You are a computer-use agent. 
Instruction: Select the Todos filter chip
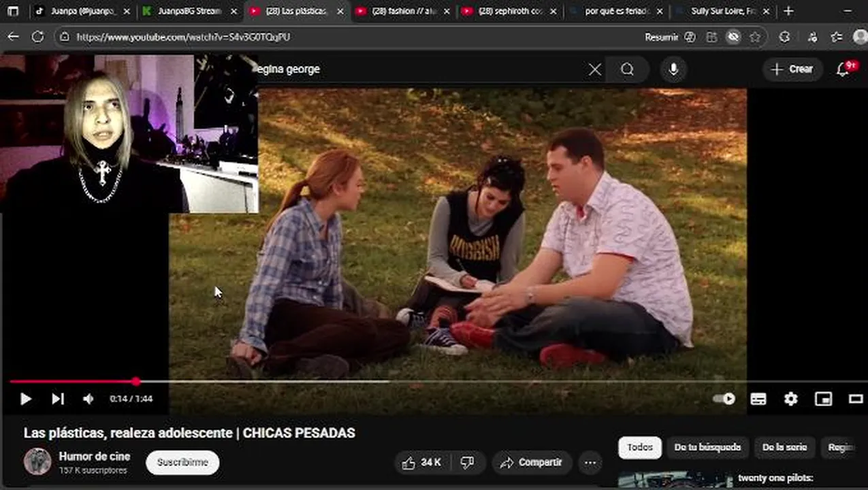coord(640,447)
